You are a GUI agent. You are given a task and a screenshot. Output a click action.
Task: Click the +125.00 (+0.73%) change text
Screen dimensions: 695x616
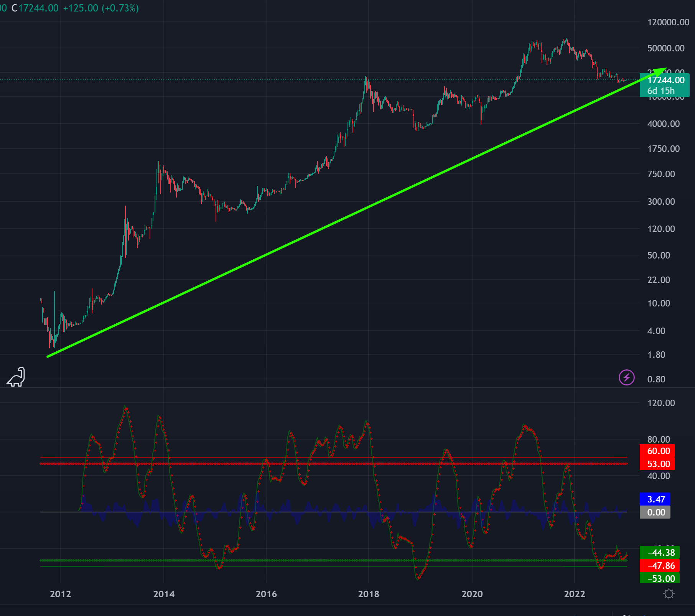pos(100,8)
